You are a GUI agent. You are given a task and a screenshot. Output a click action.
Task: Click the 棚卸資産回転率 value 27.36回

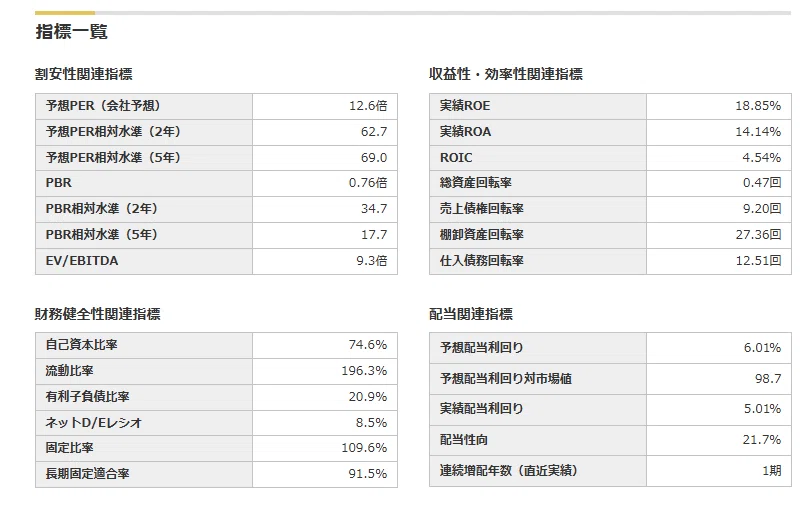758,235
